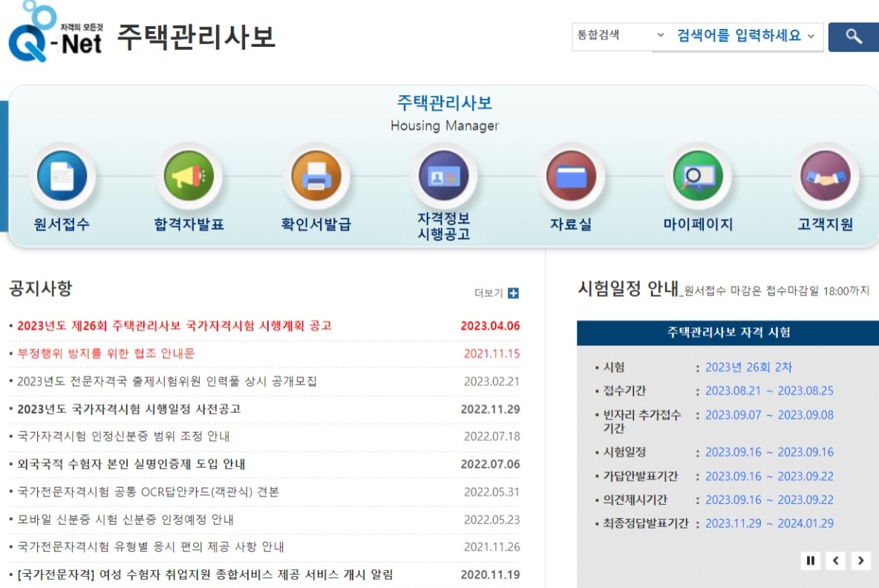
Task: Click 접수기간 dates 2023.08.21 ~ 2023.08.25
Action: pos(769,391)
